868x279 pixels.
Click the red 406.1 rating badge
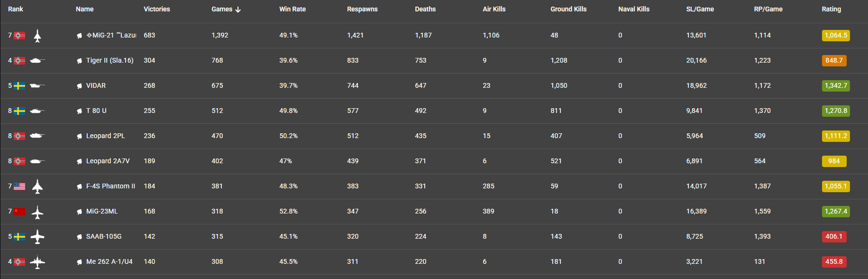coord(834,237)
